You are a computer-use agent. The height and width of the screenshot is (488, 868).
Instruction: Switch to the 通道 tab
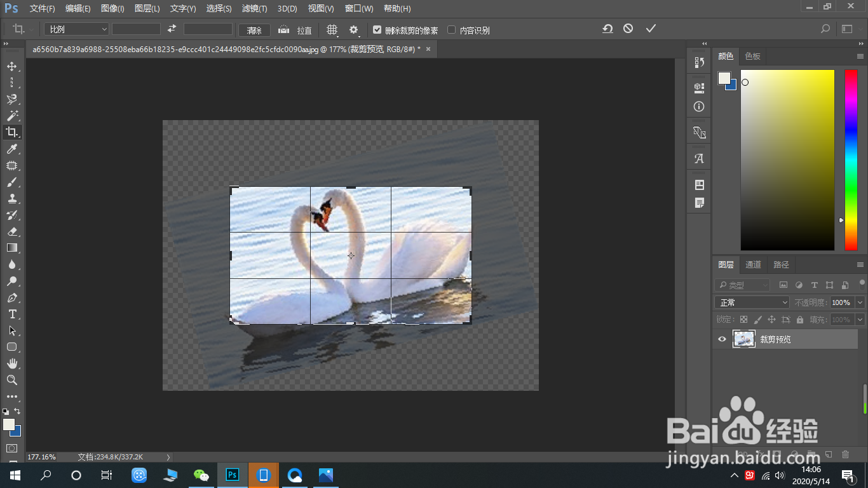tap(753, 265)
